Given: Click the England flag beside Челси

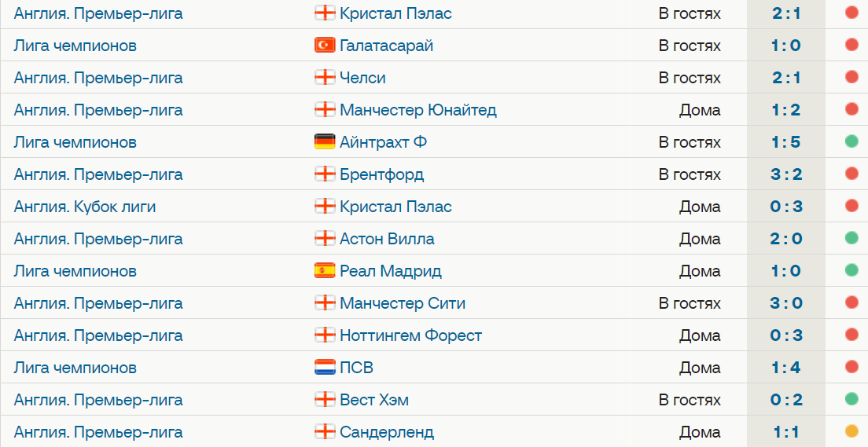Looking at the screenshot, I should [x=324, y=78].
